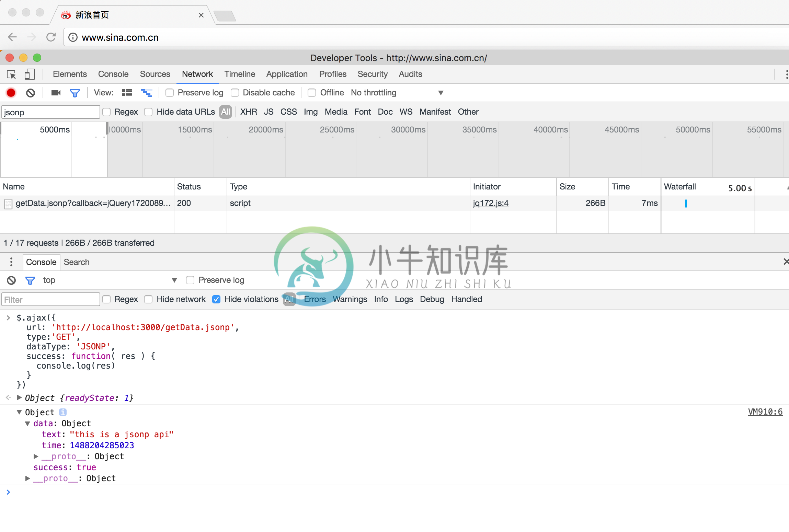Click the overview timeline selection handle
Screen dimensions: 789x532
click(x=107, y=129)
